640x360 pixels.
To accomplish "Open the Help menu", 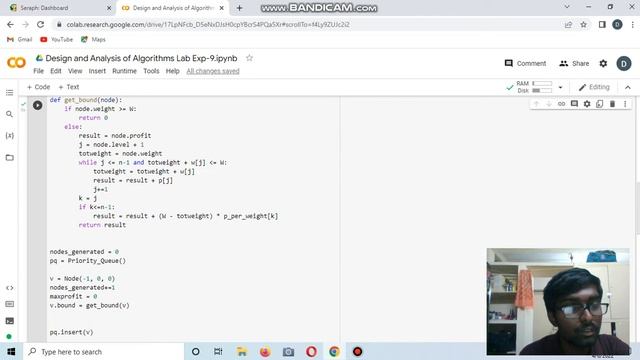I will click(172, 71).
